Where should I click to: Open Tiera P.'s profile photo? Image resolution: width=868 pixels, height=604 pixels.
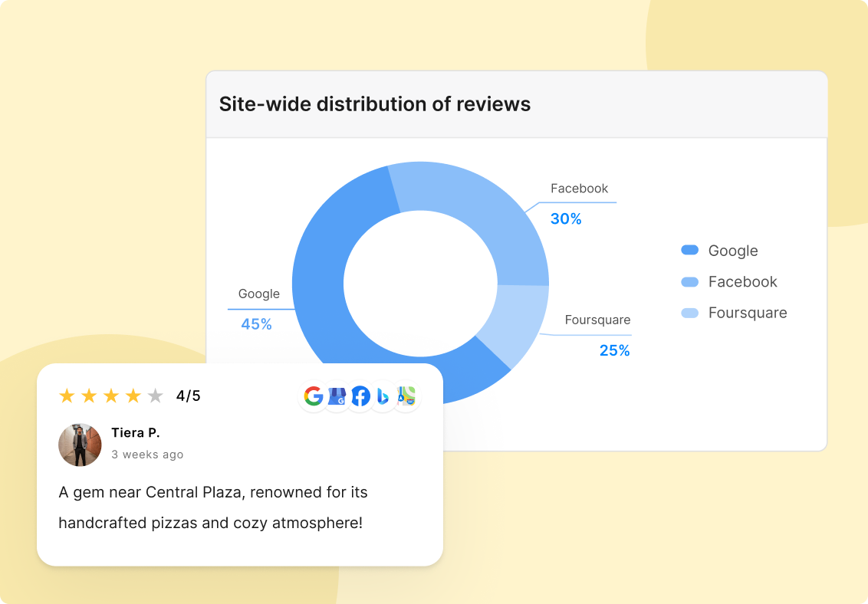tap(80, 445)
